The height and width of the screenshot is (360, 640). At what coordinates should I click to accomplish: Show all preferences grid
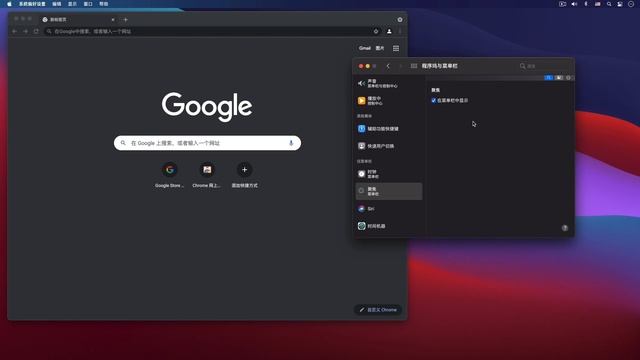pos(414,66)
